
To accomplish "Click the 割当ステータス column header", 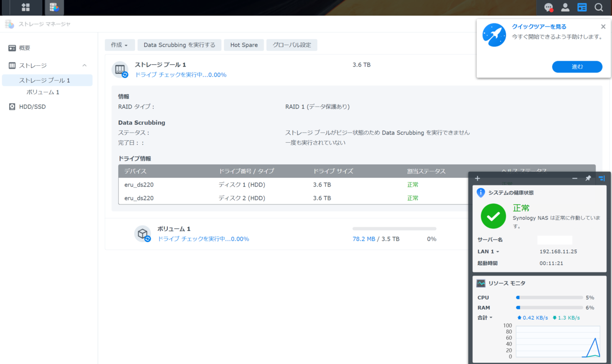I will click(x=426, y=171).
